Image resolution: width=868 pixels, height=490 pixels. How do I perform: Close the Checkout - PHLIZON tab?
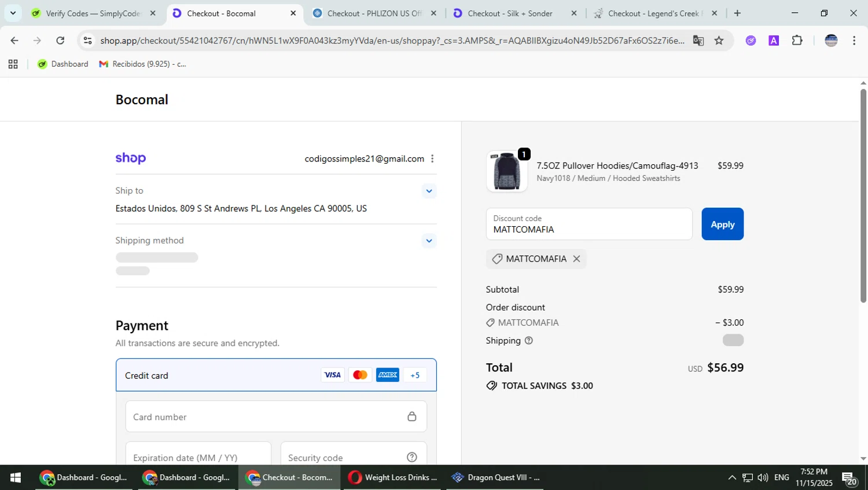[433, 13]
